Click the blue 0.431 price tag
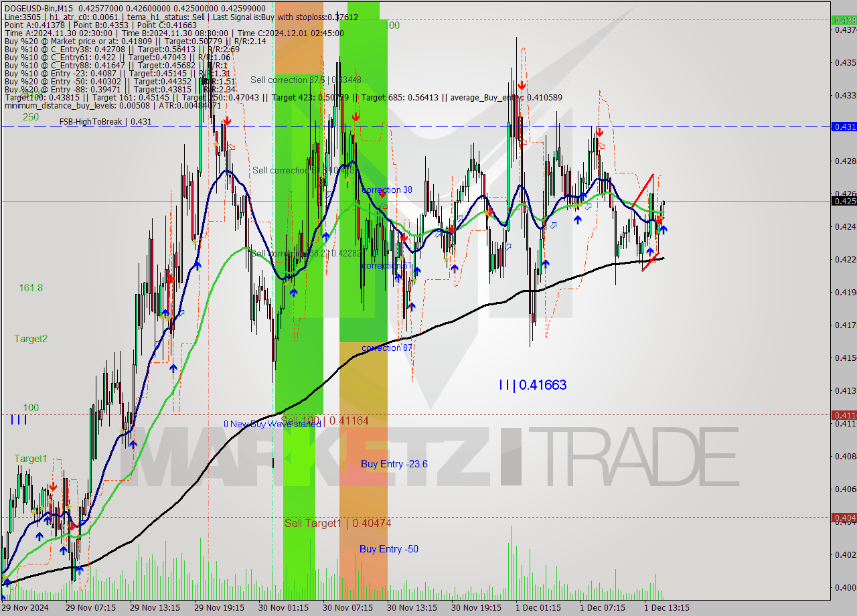Viewport: 857px width, 616px height. coord(844,126)
